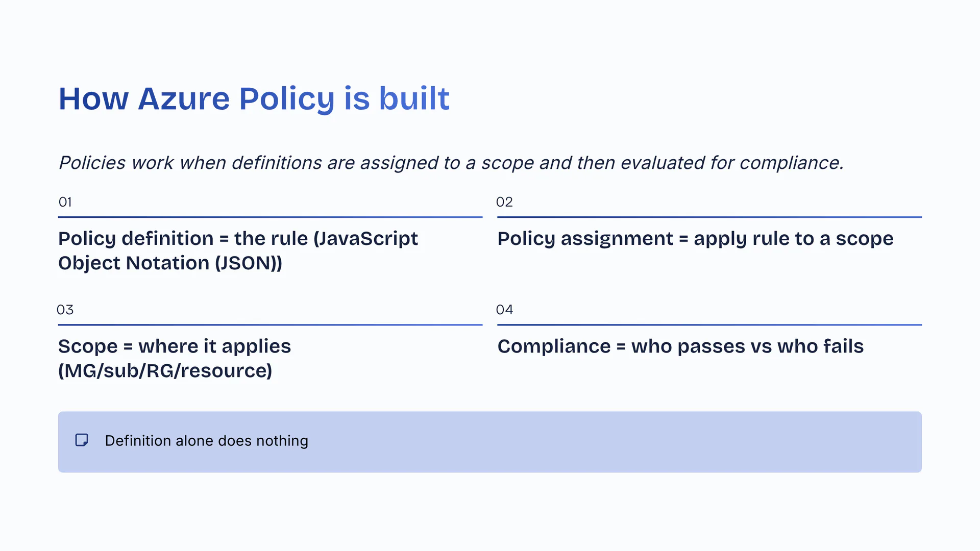The width and height of the screenshot is (980, 551).
Task: Select the 'Scope = where it applies' text
Action: pos(175,346)
